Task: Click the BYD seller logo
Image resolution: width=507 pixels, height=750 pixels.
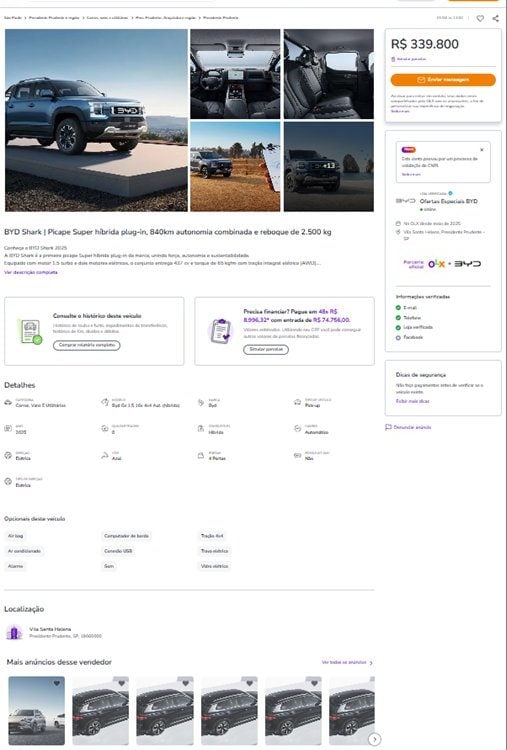Action: (x=406, y=201)
